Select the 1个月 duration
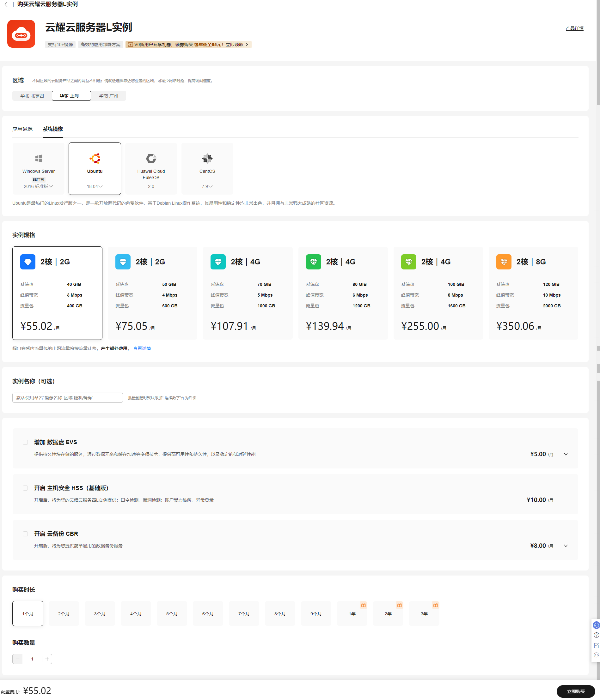600x700 pixels. pyautogui.click(x=28, y=613)
